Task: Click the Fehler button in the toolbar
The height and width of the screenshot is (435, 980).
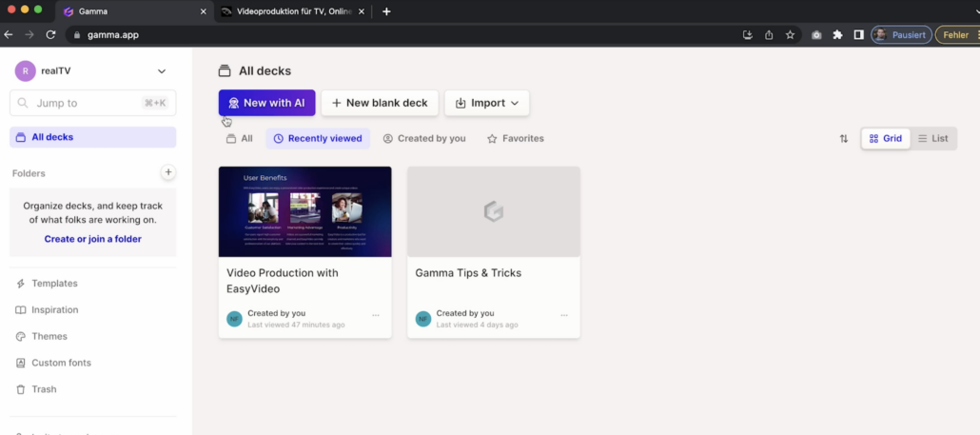Action: 957,35
